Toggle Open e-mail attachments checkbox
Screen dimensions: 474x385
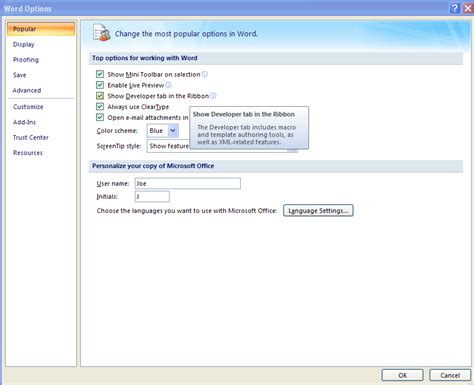[x=100, y=117]
